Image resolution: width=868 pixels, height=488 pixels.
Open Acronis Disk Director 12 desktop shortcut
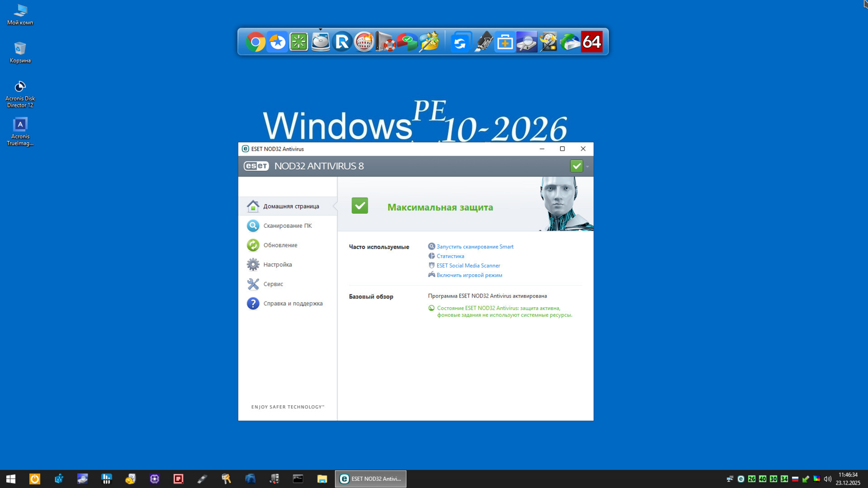pyautogui.click(x=20, y=94)
